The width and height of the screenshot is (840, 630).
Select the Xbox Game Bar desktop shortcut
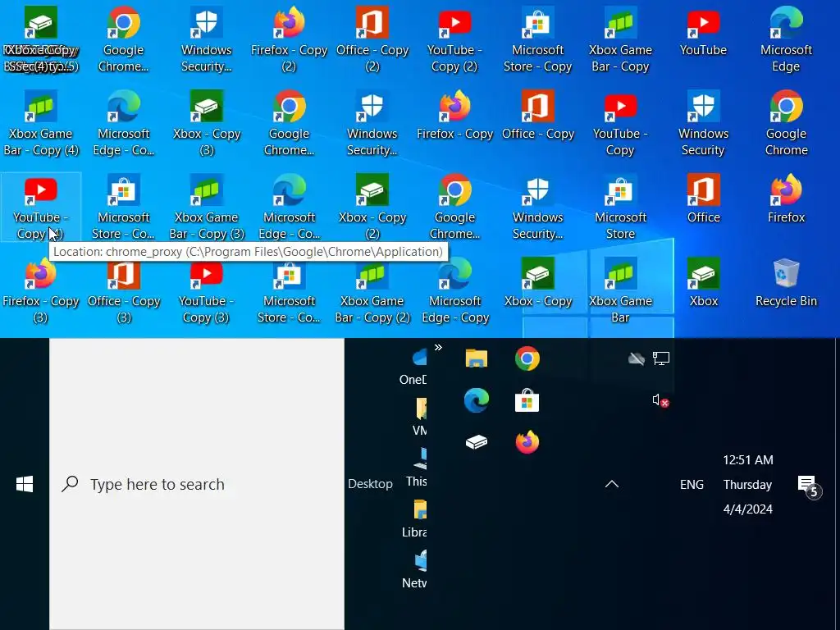point(620,291)
